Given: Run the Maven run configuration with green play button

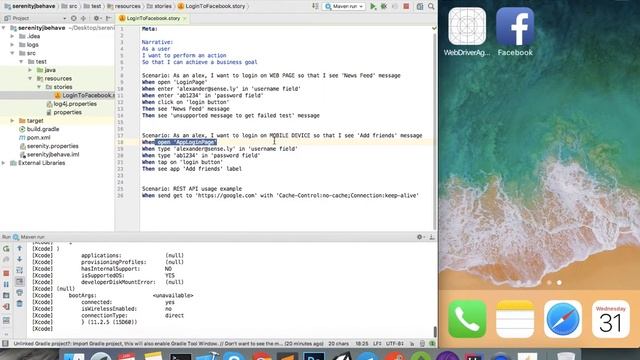Looking at the screenshot, I should pos(373,6).
